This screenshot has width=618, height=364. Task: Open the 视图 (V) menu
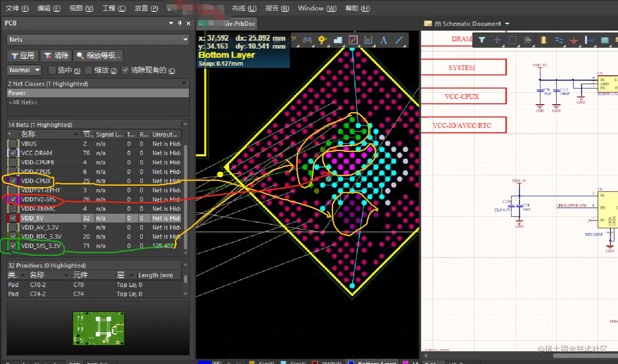point(82,8)
